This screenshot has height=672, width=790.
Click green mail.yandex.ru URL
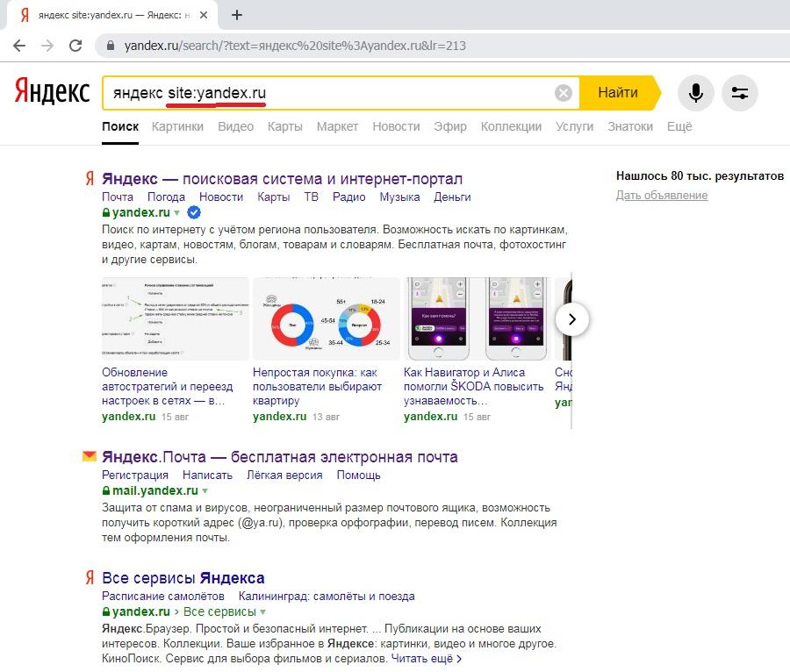coord(155,490)
